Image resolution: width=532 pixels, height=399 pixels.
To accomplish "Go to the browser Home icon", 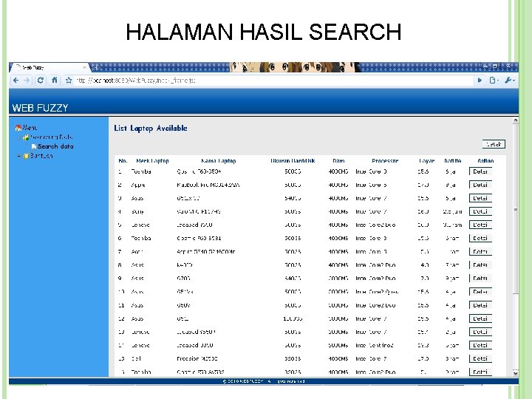I will pos(54,81).
